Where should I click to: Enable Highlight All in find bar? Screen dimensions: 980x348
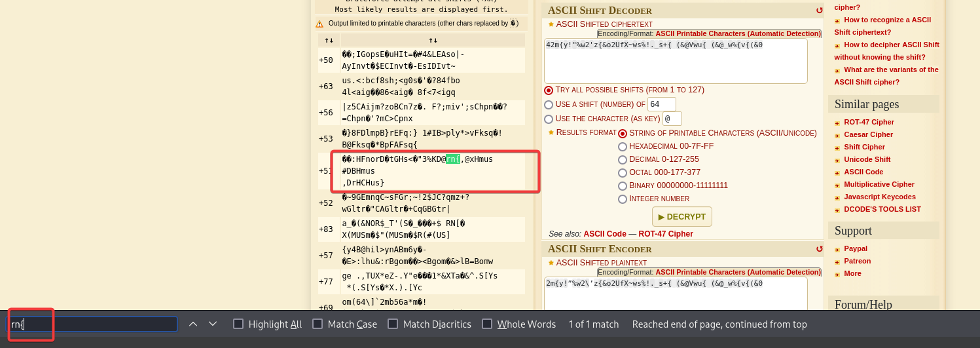pyautogui.click(x=238, y=324)
